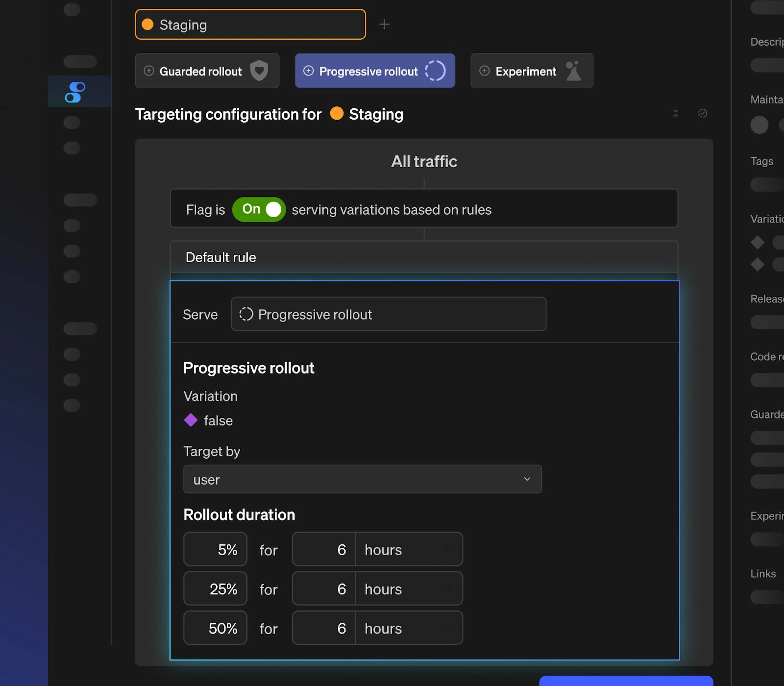Open the Target by user dropdown
Image resolution: width=784 pixels, height=686 pixels.
coord(362,479)
